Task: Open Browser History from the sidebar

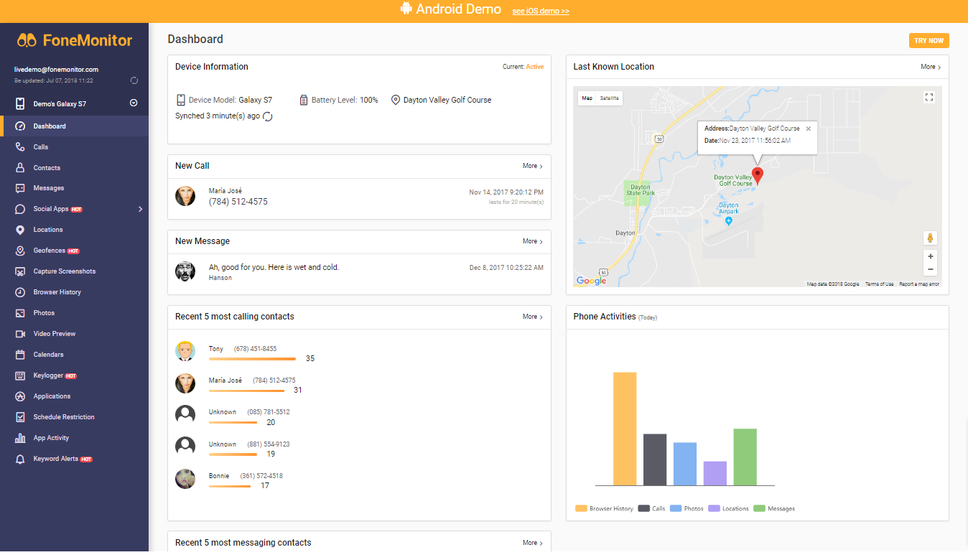Action: [57, 292]
